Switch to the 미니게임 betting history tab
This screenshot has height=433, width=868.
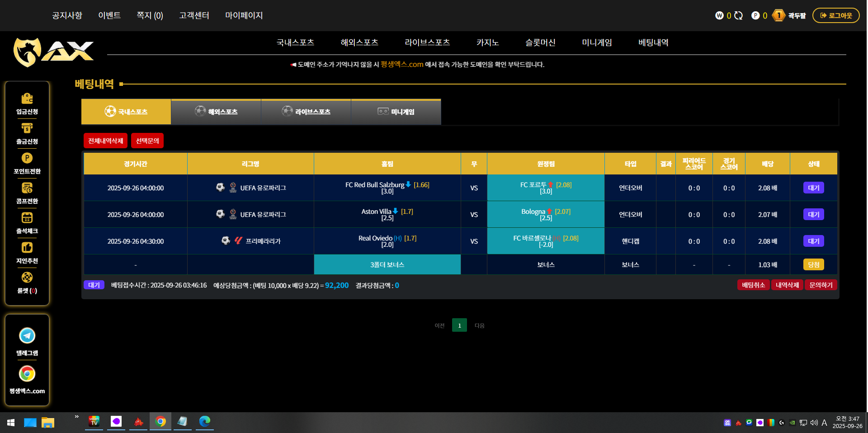(396, 112)
